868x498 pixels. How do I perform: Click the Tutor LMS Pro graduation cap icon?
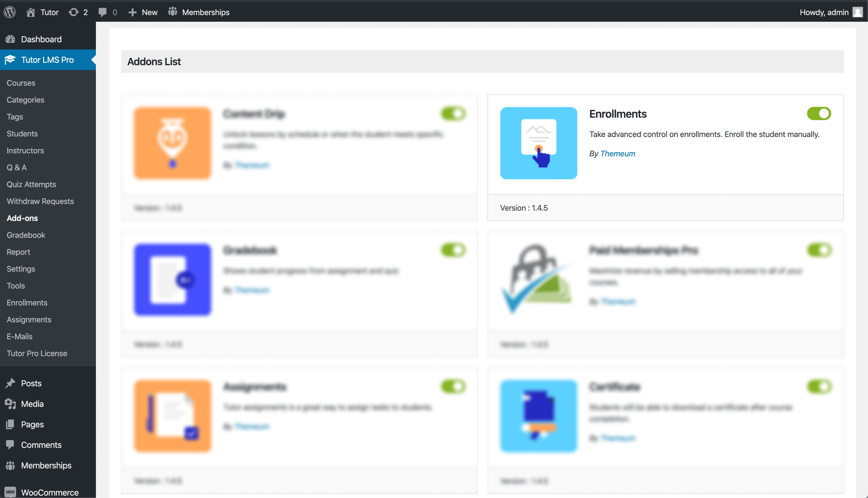click(x=10, y=59)
